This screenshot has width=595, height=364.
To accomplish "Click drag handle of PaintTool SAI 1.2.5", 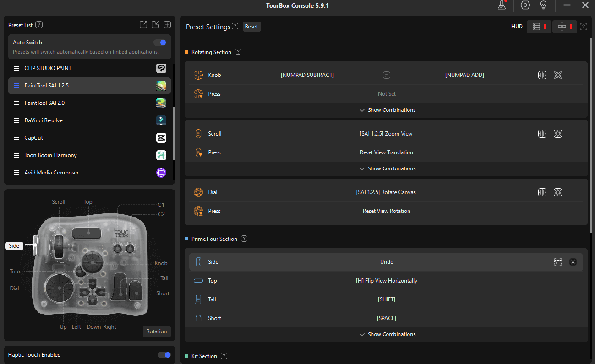I will coord(16,86).
